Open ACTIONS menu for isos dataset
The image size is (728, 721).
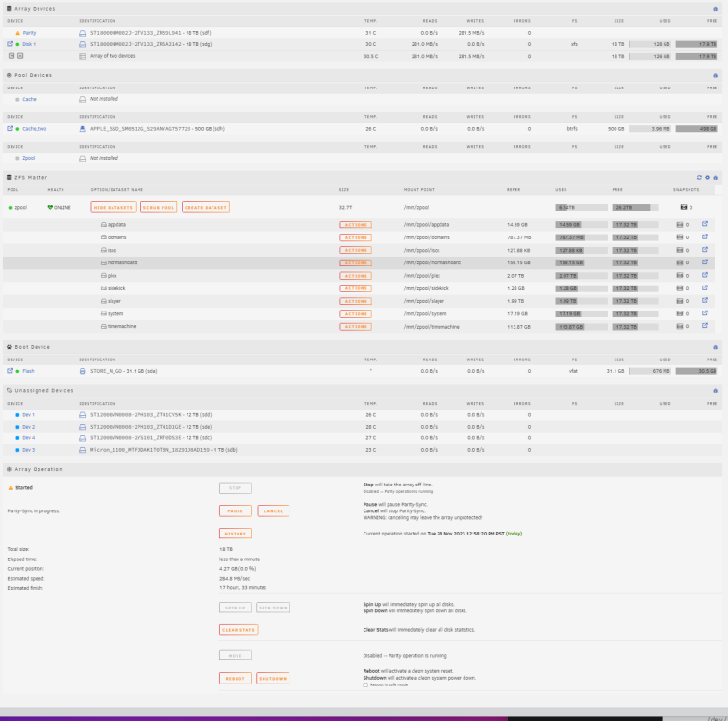(356, 250)
